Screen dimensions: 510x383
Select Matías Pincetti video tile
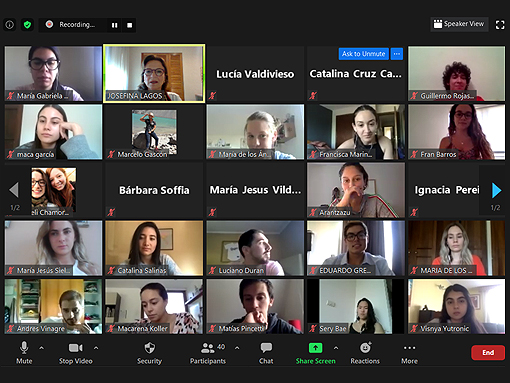(255, 306)
